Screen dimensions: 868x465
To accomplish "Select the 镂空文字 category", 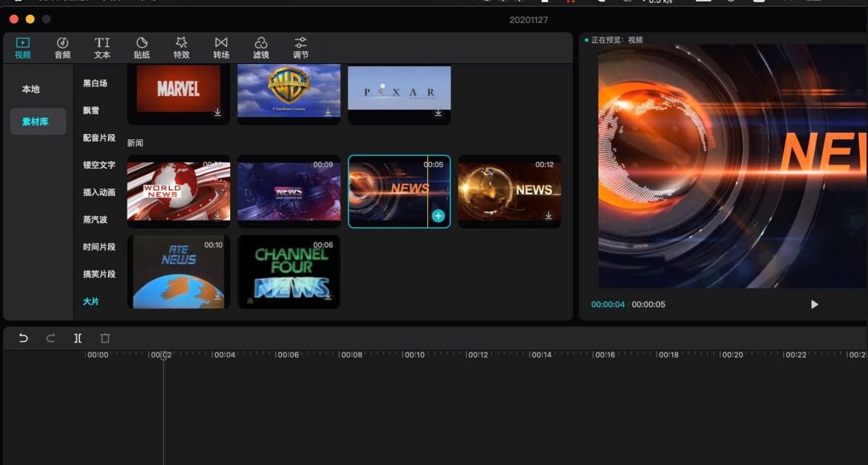I will click(x=99, y=165).
